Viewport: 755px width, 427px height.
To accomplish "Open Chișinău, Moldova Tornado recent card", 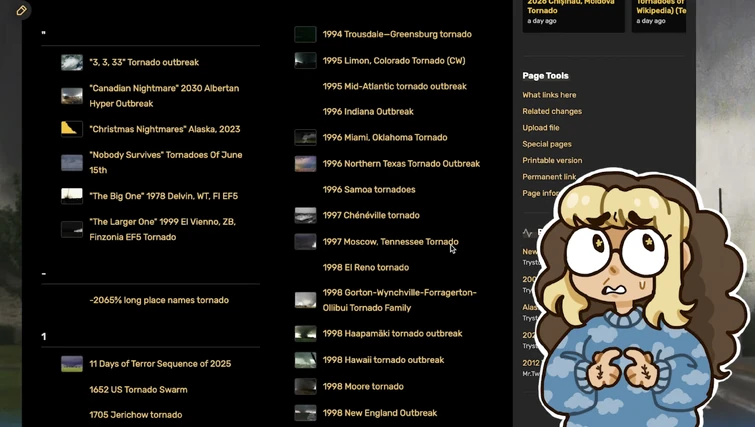I will point(573,14).
